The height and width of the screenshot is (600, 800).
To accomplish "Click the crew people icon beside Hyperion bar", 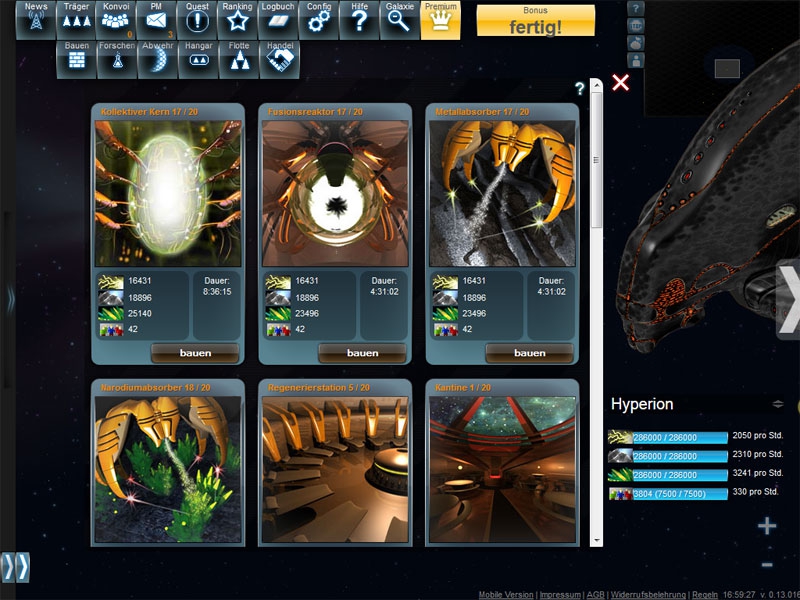I will 620,494.
